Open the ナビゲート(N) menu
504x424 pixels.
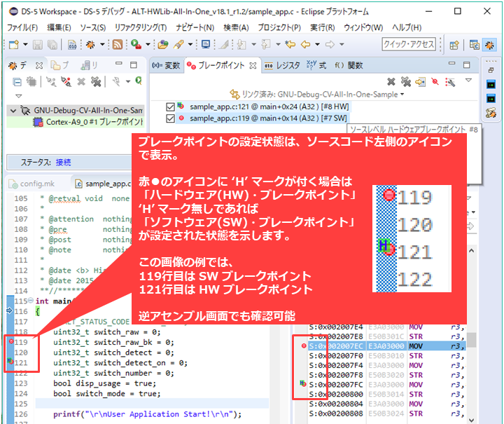click(195, 27)
